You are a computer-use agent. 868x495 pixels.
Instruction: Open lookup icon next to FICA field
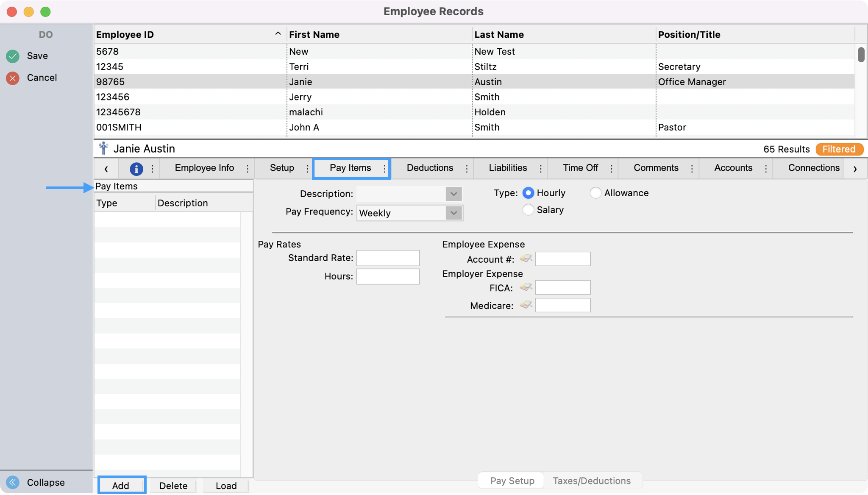[526, 287]
